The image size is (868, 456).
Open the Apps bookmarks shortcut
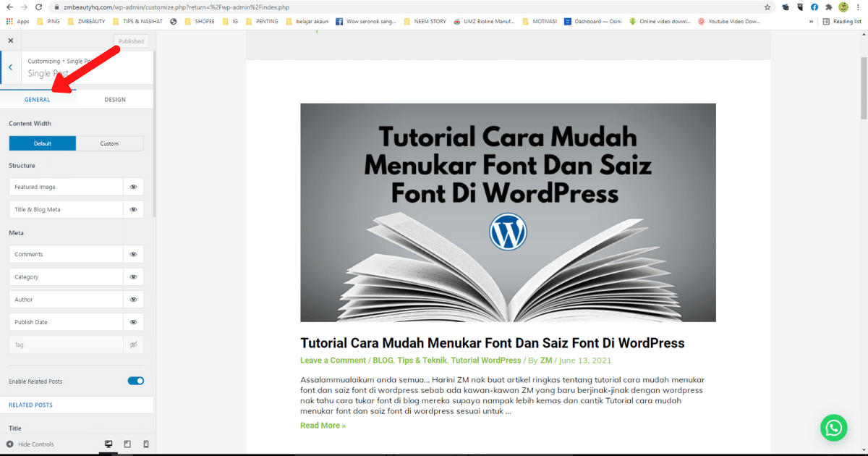(x=18, y=21)
